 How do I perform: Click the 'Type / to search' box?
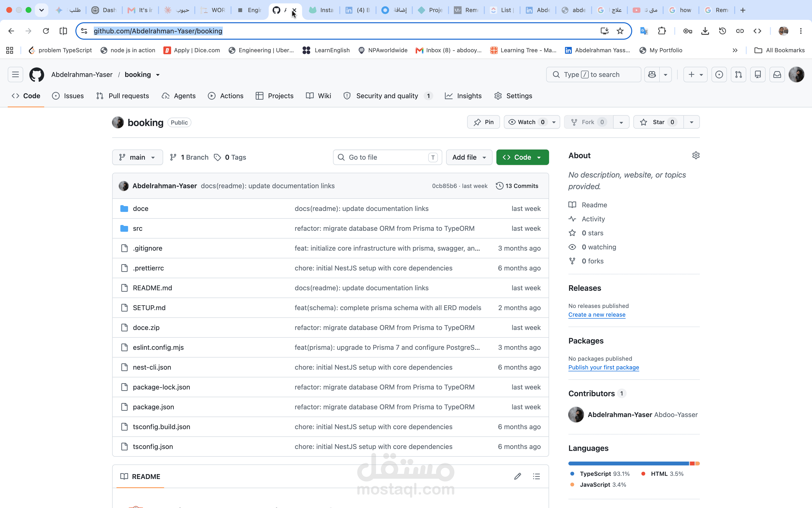594,75
